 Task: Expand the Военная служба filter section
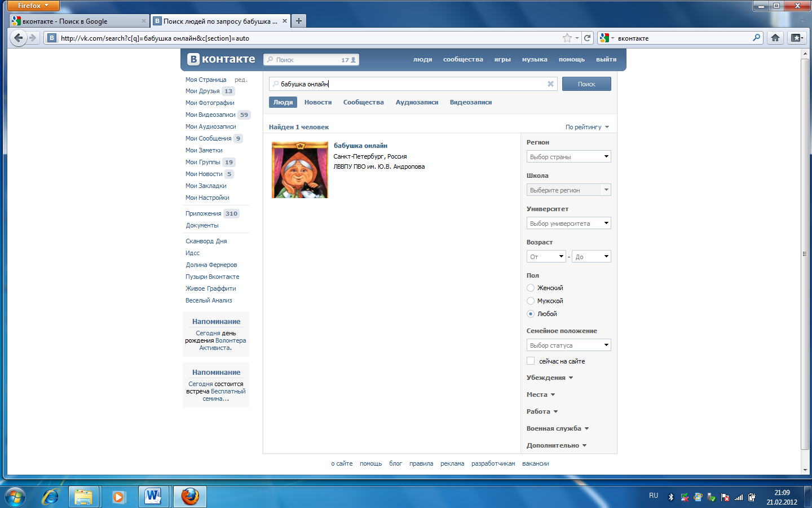[558, 428]
